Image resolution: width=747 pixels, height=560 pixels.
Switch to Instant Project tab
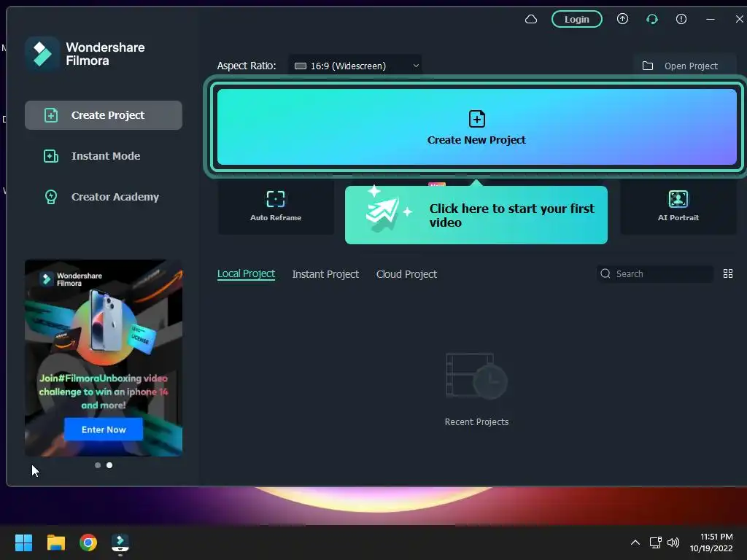coord(325,274)
